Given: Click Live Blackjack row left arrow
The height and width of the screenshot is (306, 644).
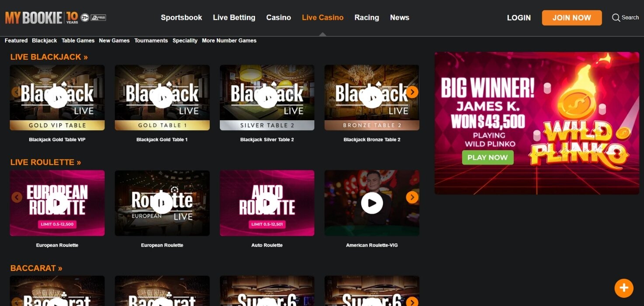Looking at the screenshot, I should [x=17, y=92].
